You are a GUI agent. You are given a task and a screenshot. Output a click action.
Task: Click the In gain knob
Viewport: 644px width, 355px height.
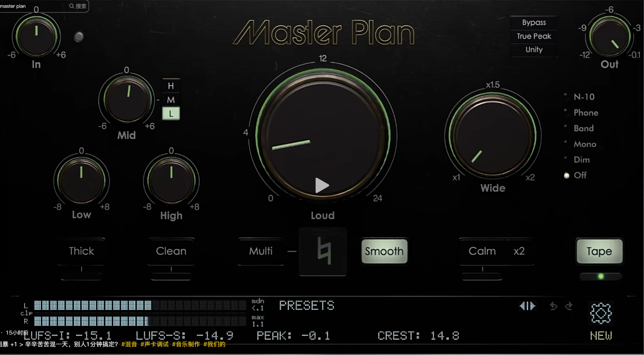36,36
